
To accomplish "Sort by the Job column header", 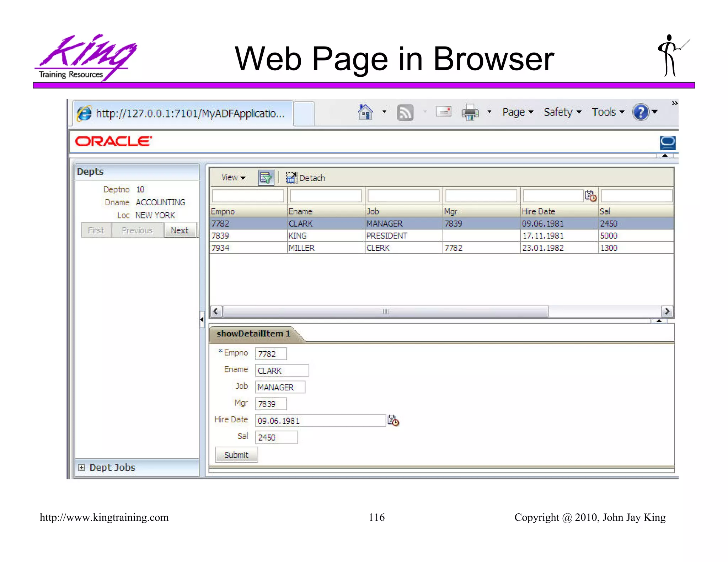I will (x=404, y=211).
